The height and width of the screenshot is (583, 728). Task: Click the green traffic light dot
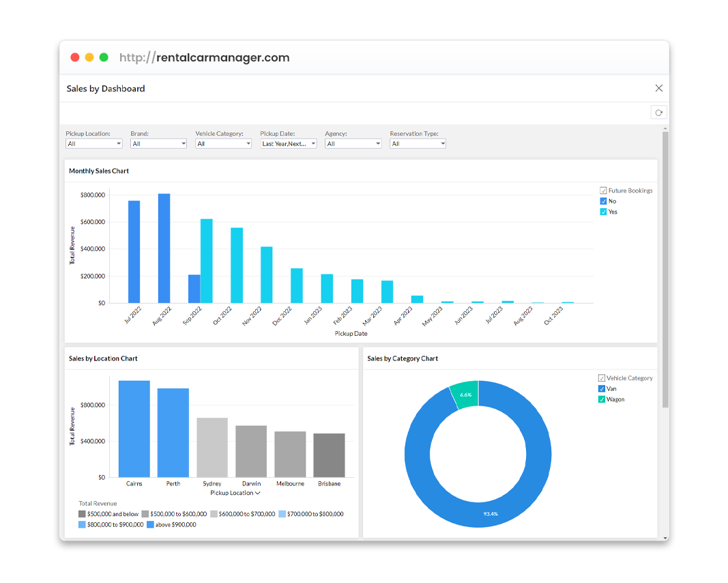[103, 57]
